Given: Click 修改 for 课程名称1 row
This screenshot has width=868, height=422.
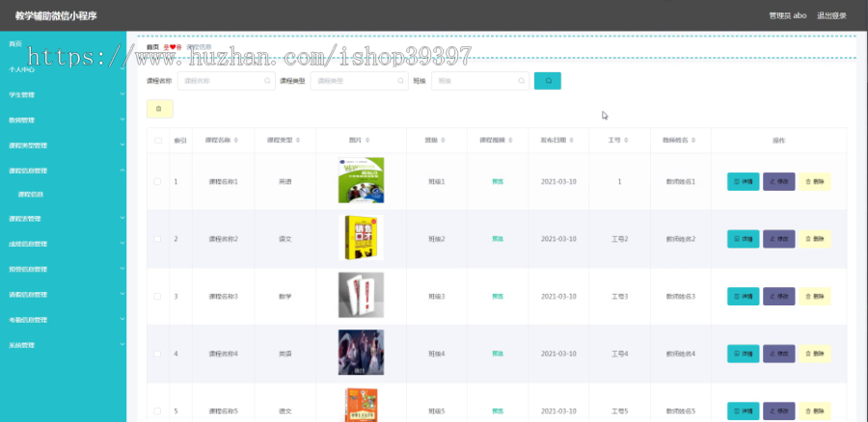Looking at the screenshot, I should click(779, 181).
